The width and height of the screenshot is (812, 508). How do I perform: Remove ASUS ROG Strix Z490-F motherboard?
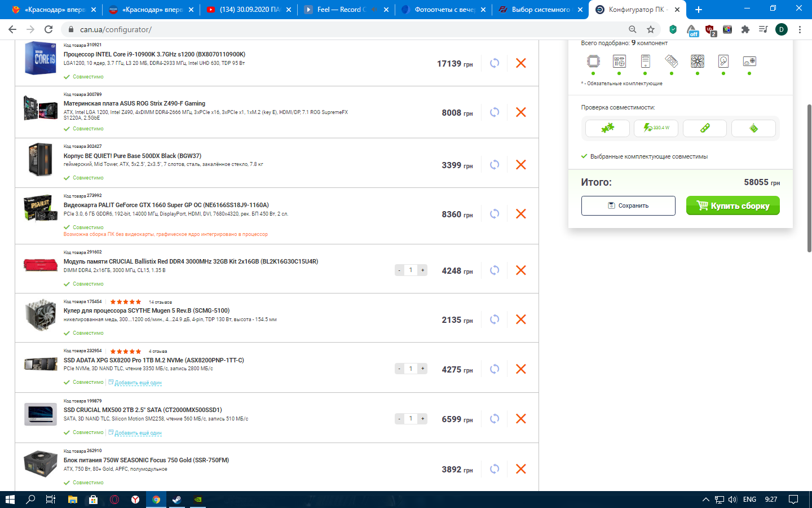520,112
